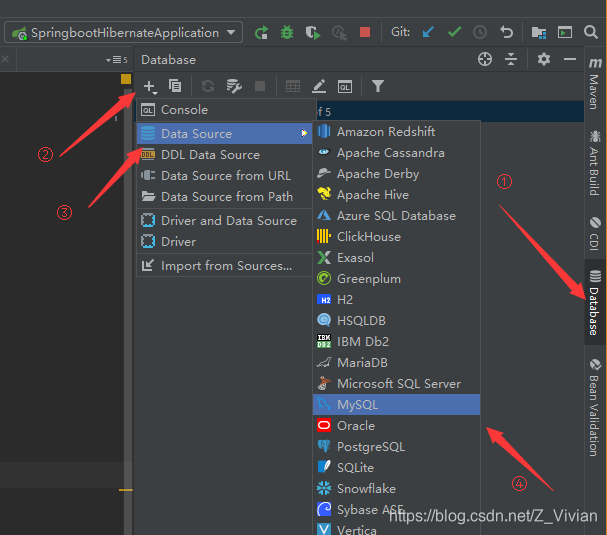The width and height of the screenshot is (607, 535).
Task: Click the green Debug bug icon
Action: 287,33
